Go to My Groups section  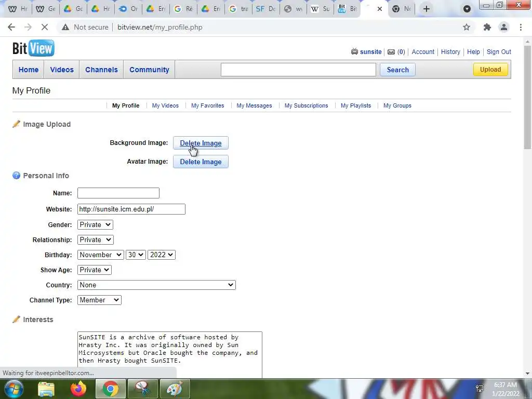(397, 105)
